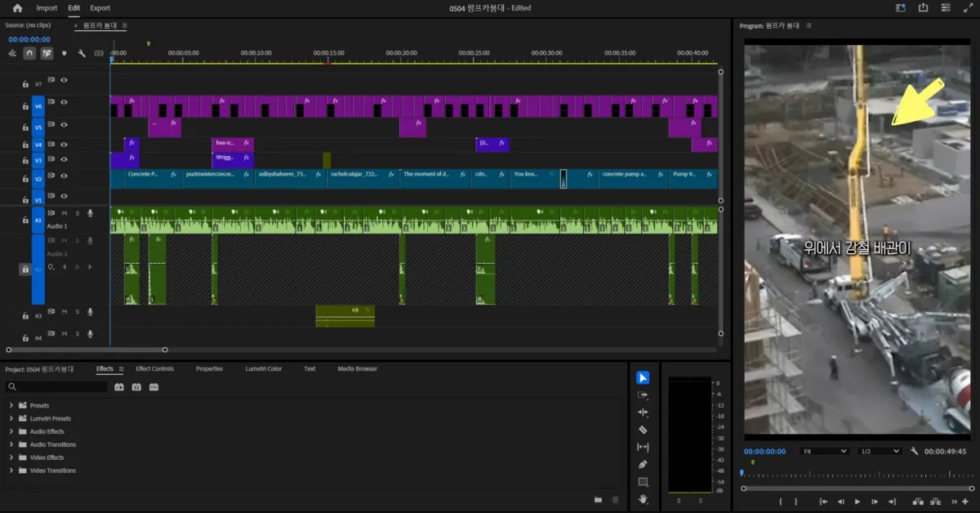Toggle full screen video icon at top right
The width and height of the screenshot is (980, 513).
(967, 8)
